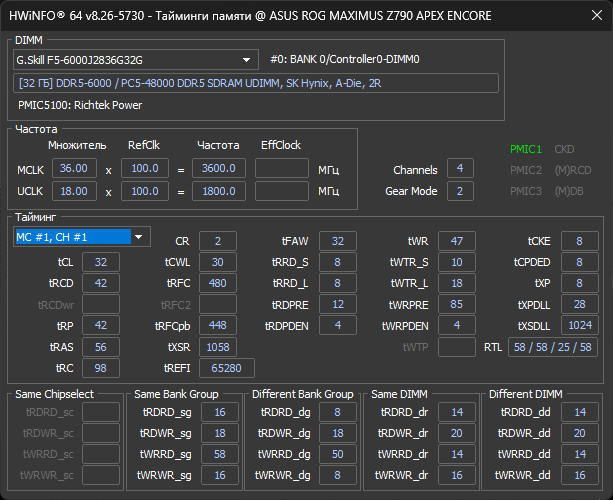
Task: Click the tWRRD_dd value 14
Action: 580,454
